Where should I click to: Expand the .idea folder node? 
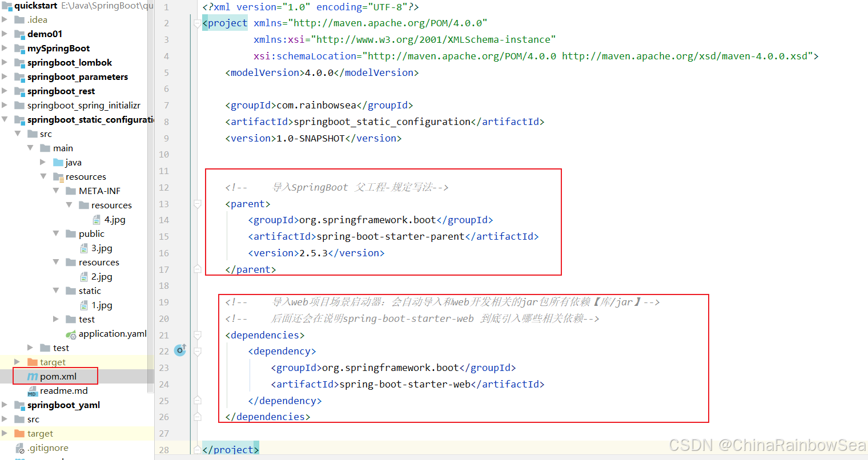[x=5, y=19]
